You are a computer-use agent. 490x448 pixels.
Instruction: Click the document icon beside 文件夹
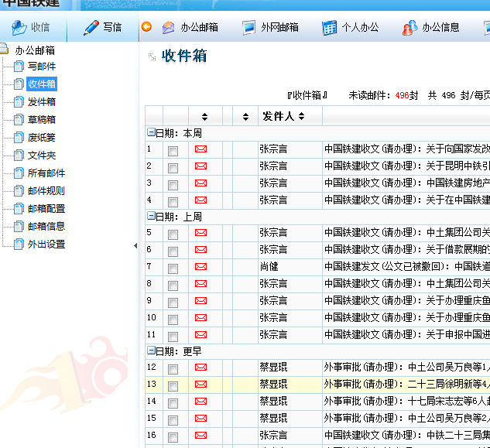click(x=19, y=156)
